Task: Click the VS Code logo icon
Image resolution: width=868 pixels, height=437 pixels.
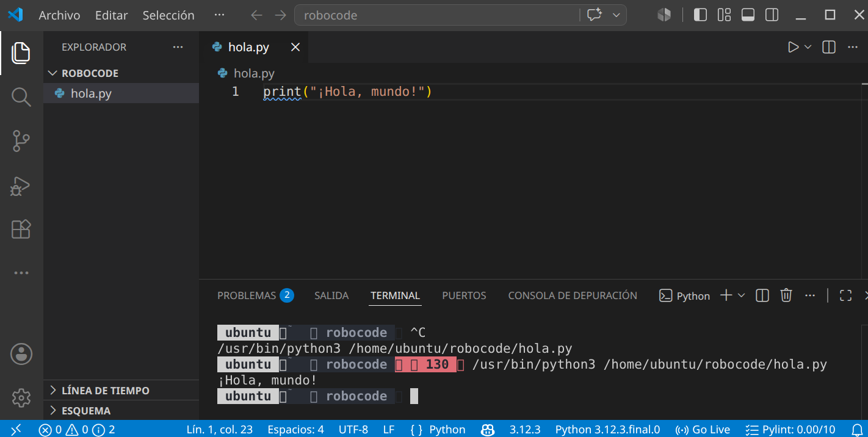Action: (15, 15)
